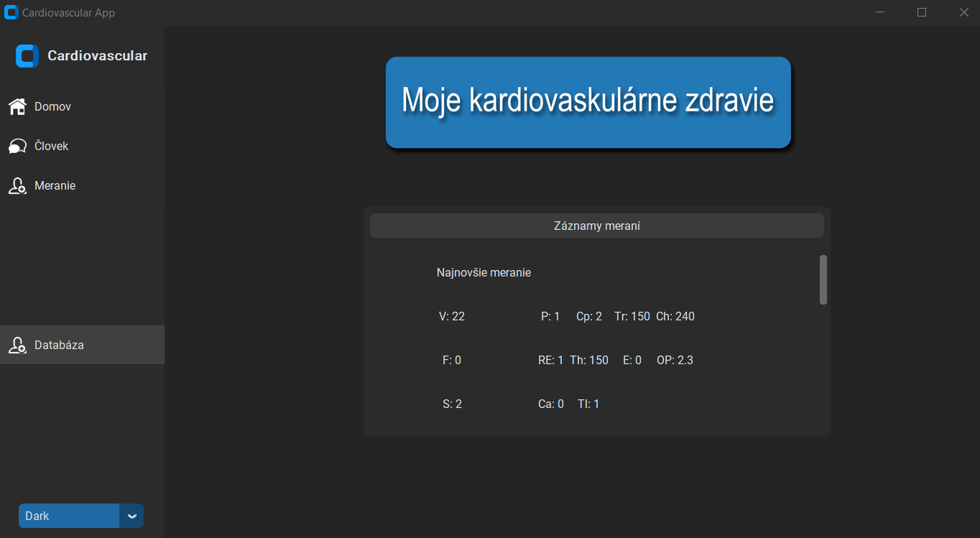The image size is (980, 538).
Task: Close the Cardiovascular App window
Action: click(963, 12)
